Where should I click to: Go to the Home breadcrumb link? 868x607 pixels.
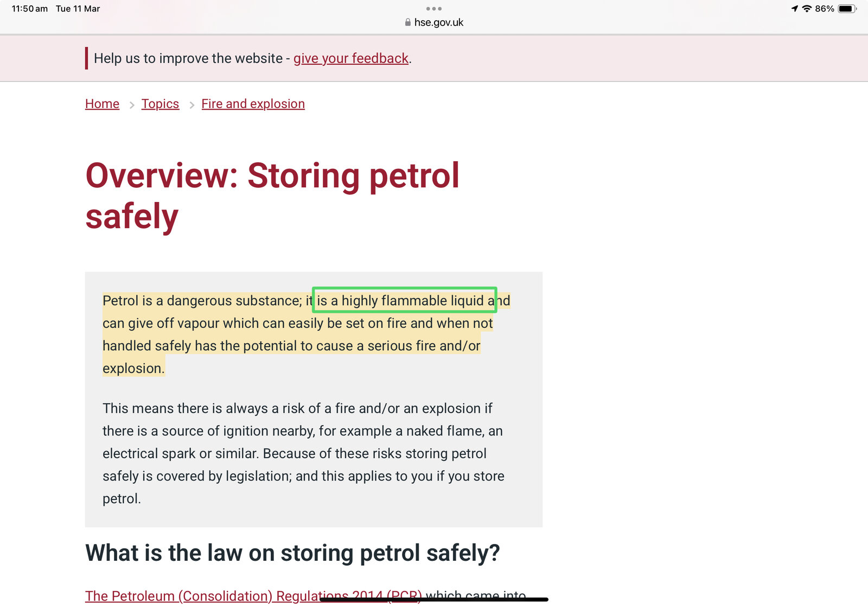(102, 104)
